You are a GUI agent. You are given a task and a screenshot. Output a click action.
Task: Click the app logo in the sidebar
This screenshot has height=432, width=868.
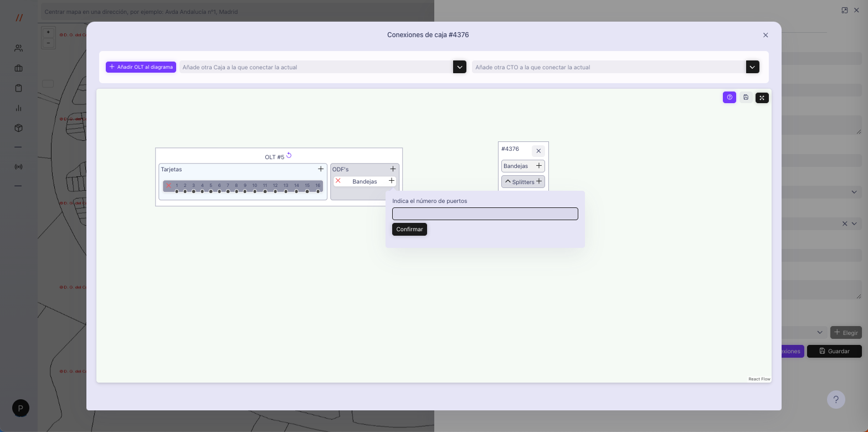[19, 18]
